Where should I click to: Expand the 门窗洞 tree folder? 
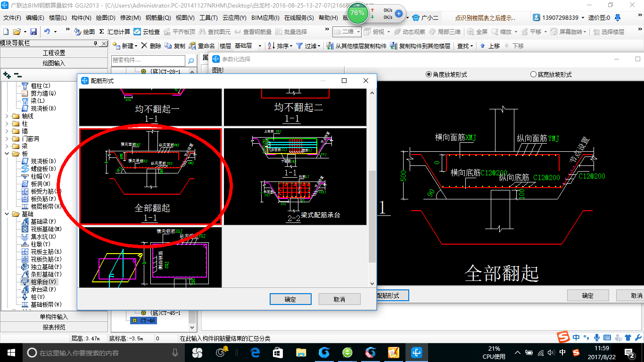(6, 139)
